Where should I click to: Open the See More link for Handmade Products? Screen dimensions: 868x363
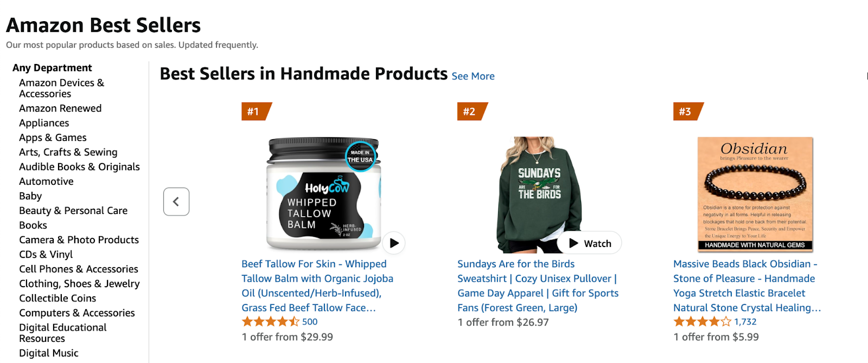(473, 76)
